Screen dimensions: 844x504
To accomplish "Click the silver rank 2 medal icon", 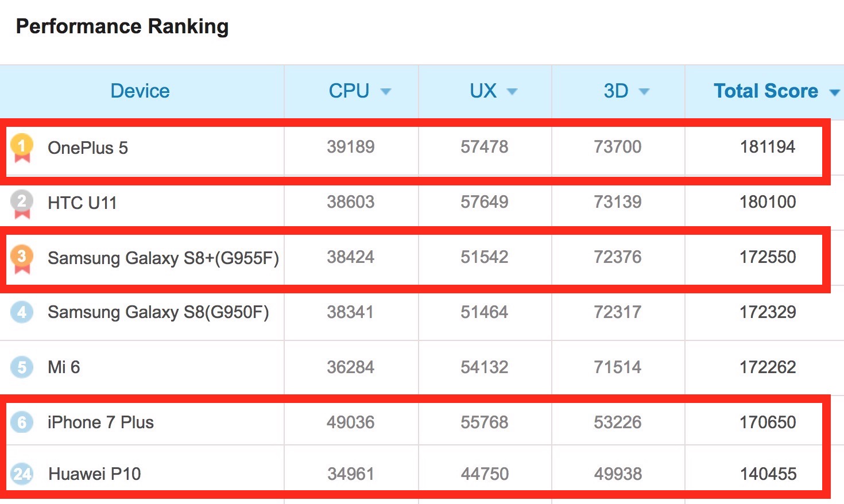I will tap(22, 202).
